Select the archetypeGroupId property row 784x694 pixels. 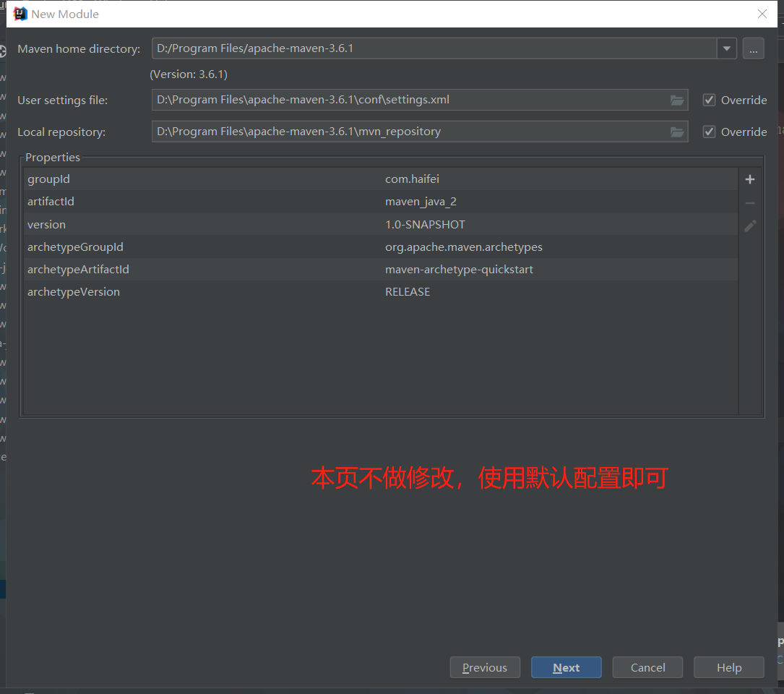(381, 247)
